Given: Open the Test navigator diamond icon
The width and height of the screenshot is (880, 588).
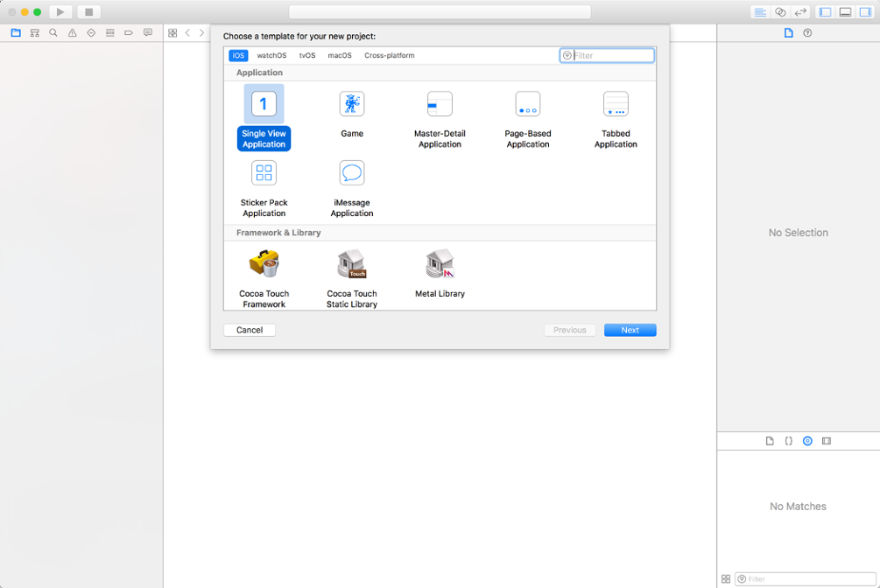Looking at the screenshot, I should coord(91,33).
